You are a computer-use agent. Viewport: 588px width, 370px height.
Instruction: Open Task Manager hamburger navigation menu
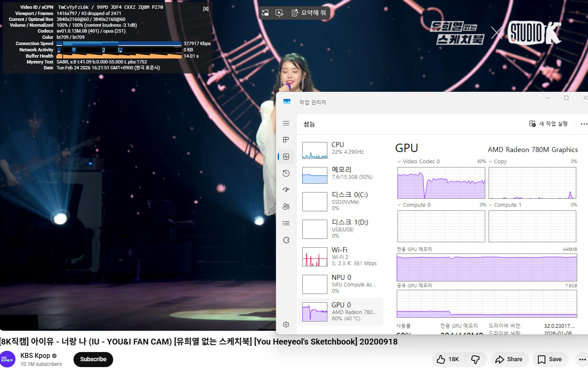(x=286, y=123)
